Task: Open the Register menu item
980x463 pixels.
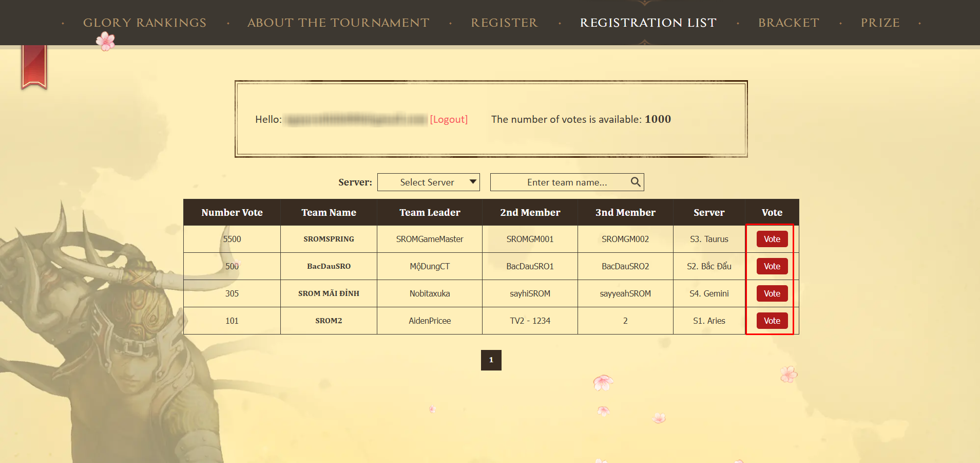Action: pos(504,23)
